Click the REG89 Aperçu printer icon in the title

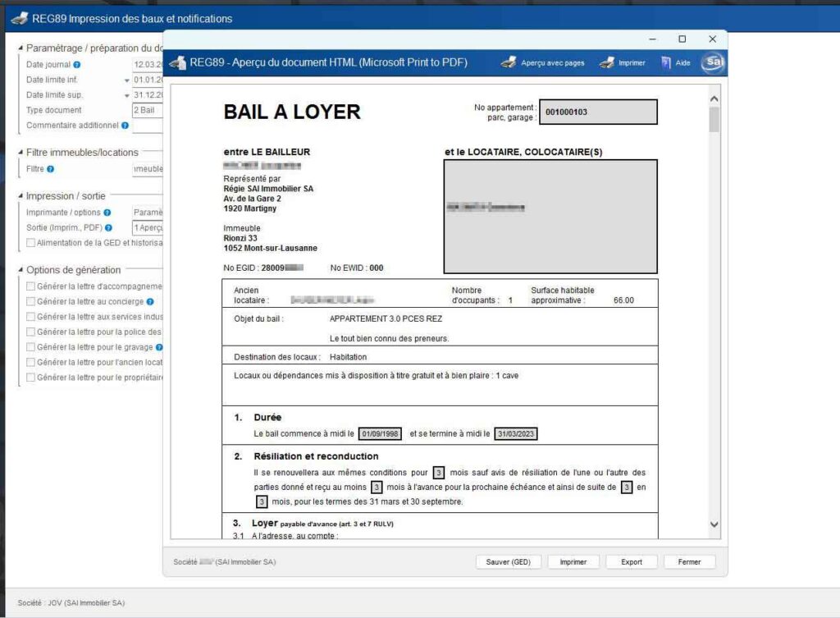coord(177,62)
